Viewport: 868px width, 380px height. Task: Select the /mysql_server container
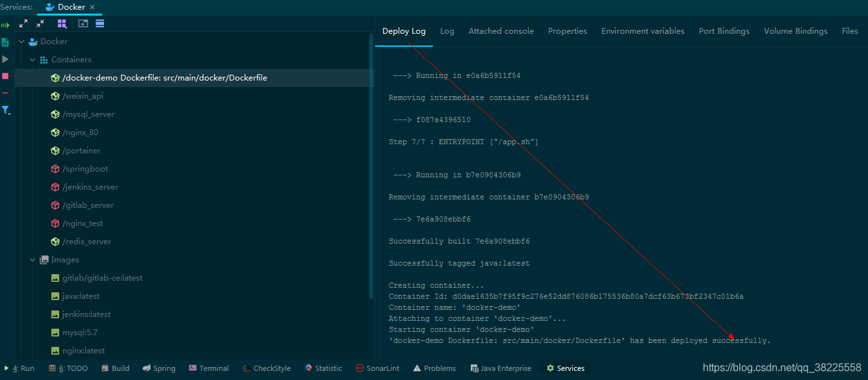[x=88, y=114]
